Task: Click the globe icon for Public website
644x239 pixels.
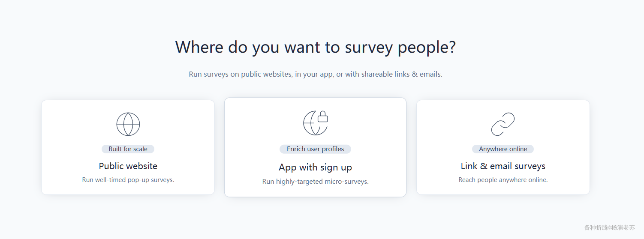Action: (128, 124)
